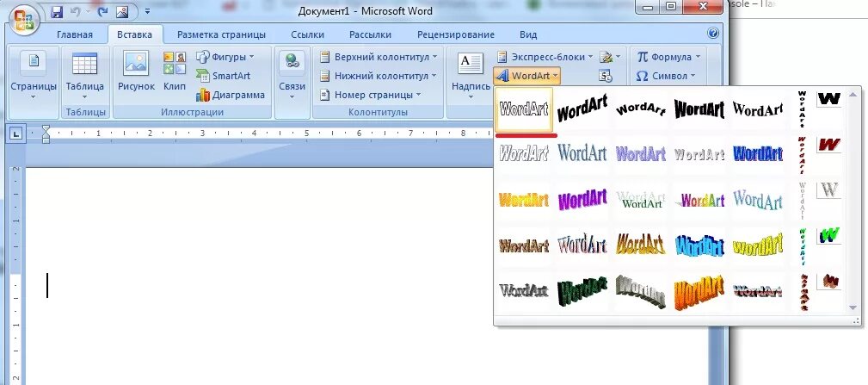The height and width of the screenshot is (385, 868).
Task: Choose the gold italic WordArt style
Action: (641, 245)
